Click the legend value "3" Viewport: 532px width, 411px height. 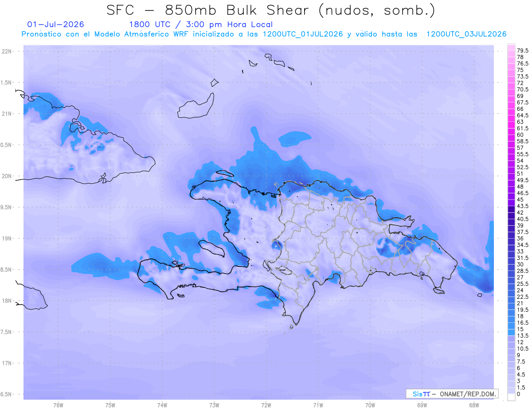(519, 380)
